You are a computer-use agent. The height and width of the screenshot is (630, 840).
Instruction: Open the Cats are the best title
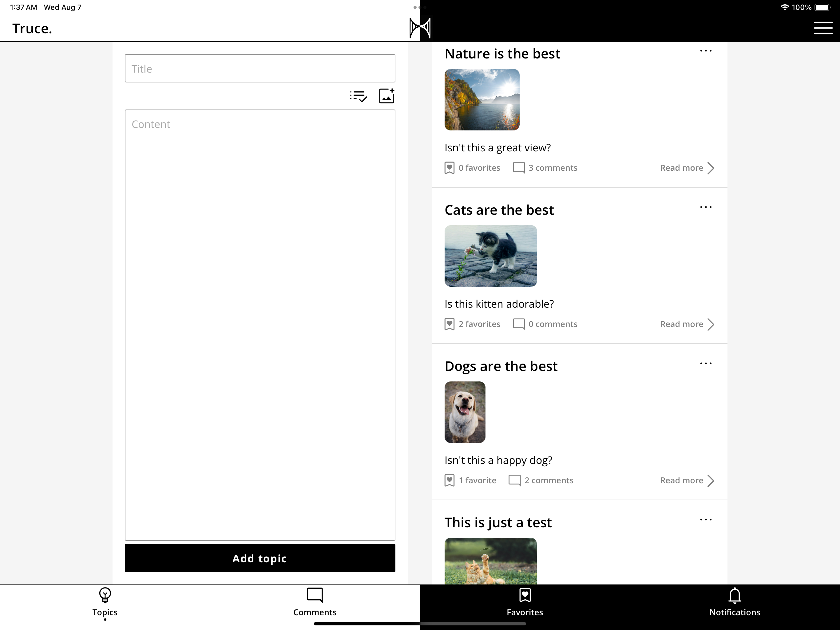tap(499, 210)
